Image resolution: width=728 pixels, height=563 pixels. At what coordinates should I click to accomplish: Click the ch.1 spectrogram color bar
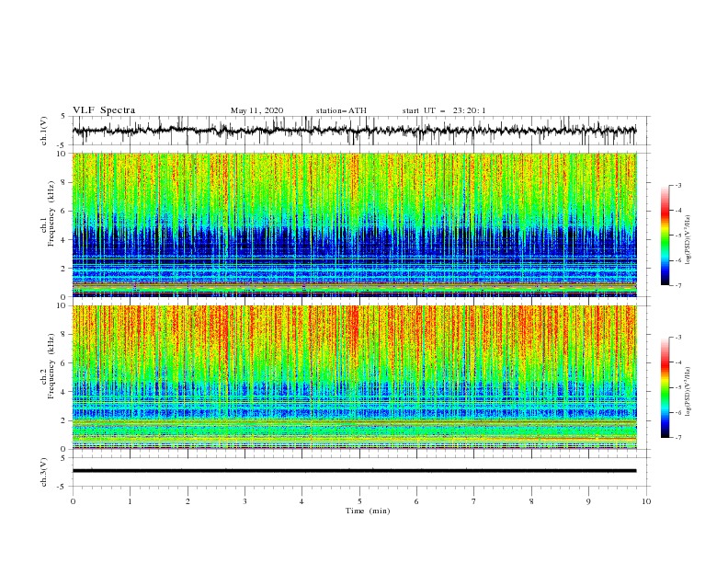[x=665, y=236]
